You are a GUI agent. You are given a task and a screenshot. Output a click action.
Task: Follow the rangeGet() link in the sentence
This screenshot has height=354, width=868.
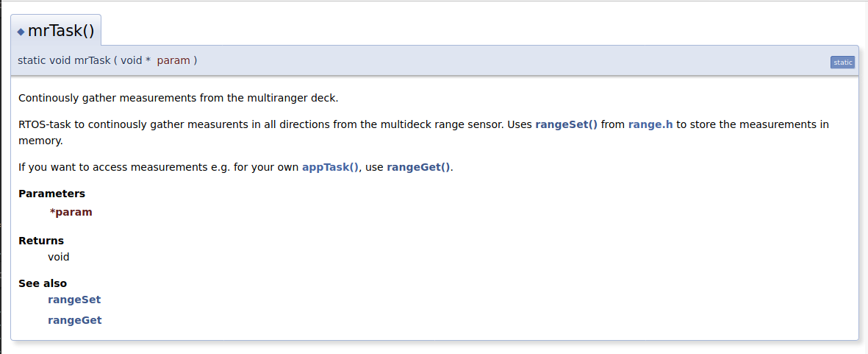pos(418,167)
